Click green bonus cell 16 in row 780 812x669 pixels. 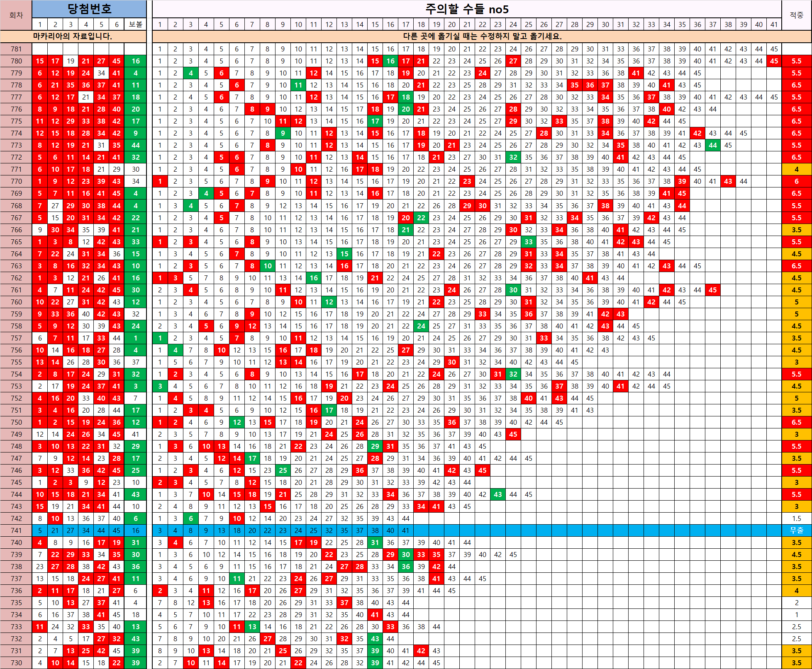[x=135, y=61]
